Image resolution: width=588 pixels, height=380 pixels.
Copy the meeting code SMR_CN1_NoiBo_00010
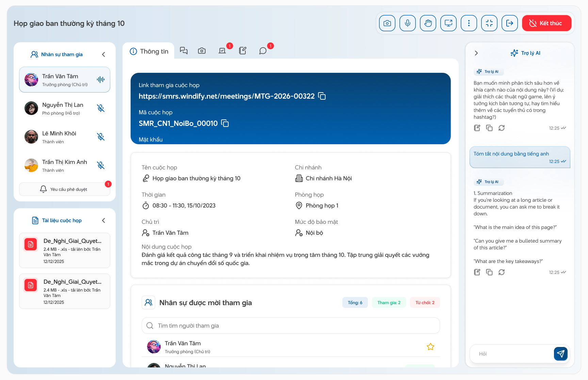coord(225,123)
